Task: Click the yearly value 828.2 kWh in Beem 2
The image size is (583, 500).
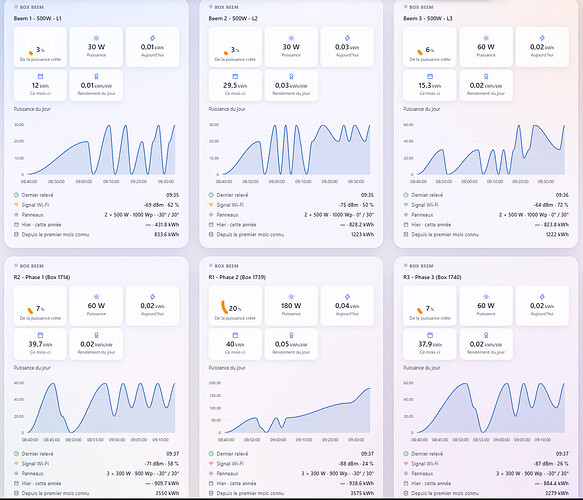Action: click(x=361, y=225)
